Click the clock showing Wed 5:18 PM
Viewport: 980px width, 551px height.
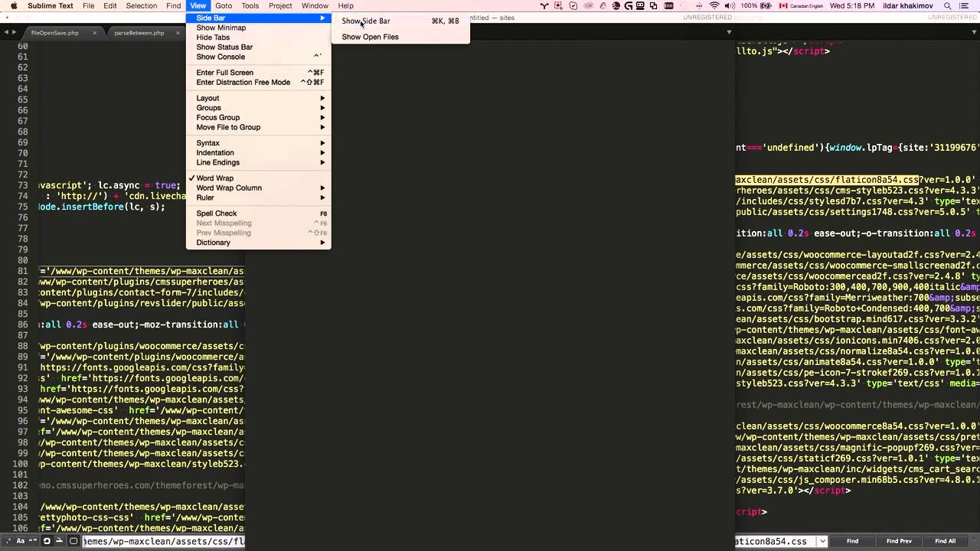[852, 5]
